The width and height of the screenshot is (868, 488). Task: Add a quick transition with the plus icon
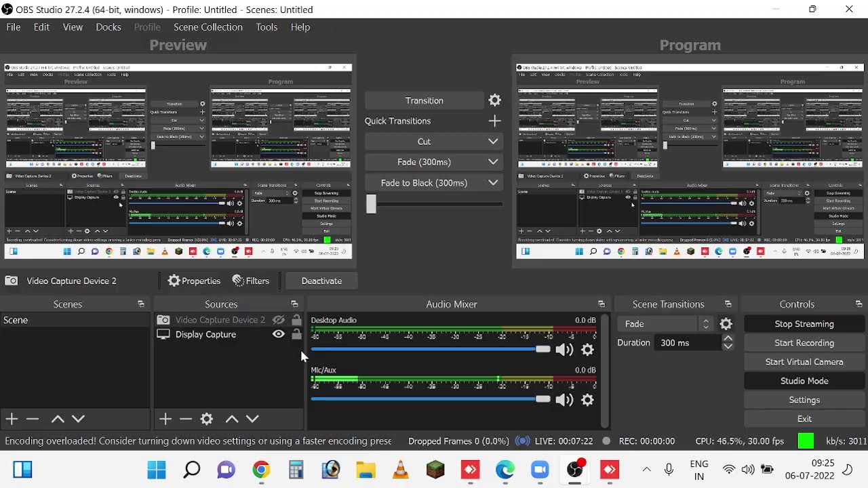[x=495, y=121]
